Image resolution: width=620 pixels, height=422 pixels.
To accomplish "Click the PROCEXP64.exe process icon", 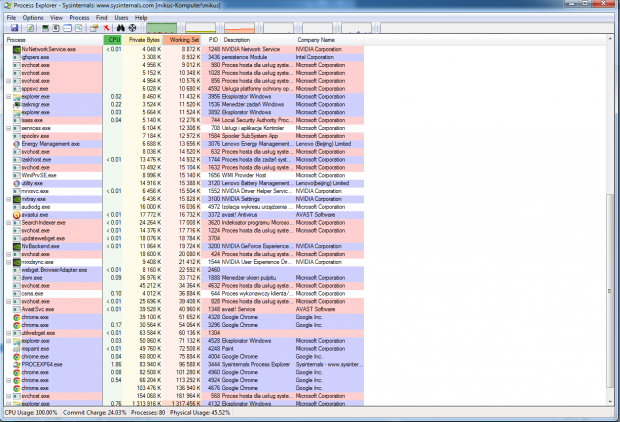I will click(x=17, y=365).
